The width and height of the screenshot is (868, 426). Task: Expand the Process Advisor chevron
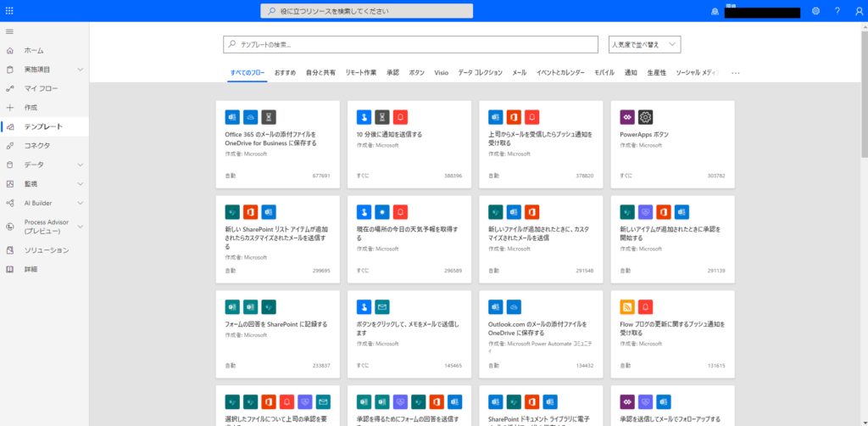point(81,227)
